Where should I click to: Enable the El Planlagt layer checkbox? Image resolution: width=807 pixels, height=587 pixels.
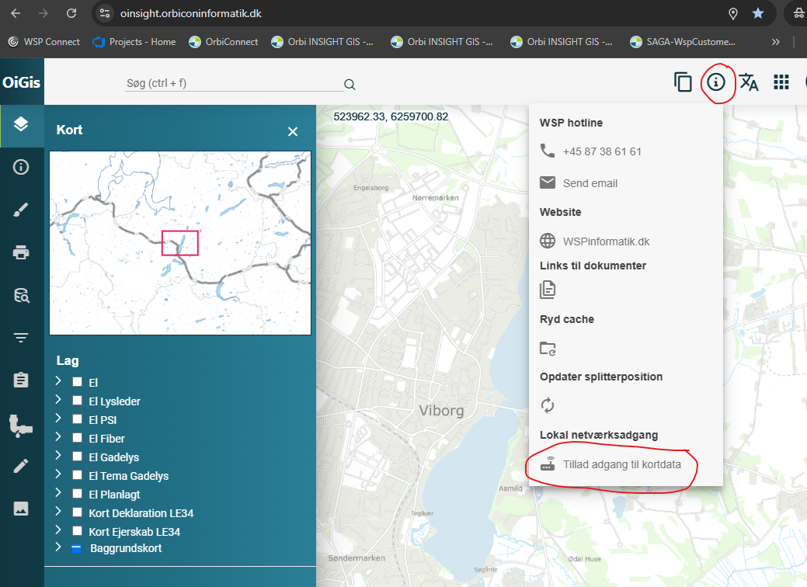click(77, 493)
